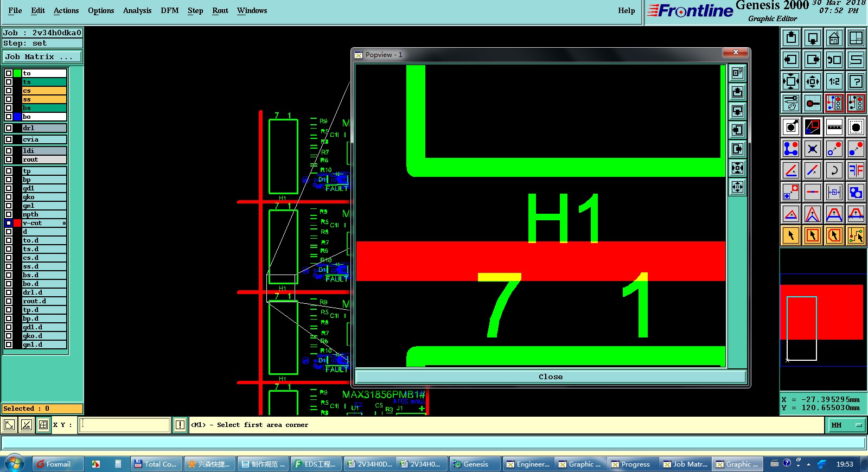Image resolution: width=868 pixels, height=472 pixels.
Task: Select the net selection arrow tool
Action: [x=856, y=235]
